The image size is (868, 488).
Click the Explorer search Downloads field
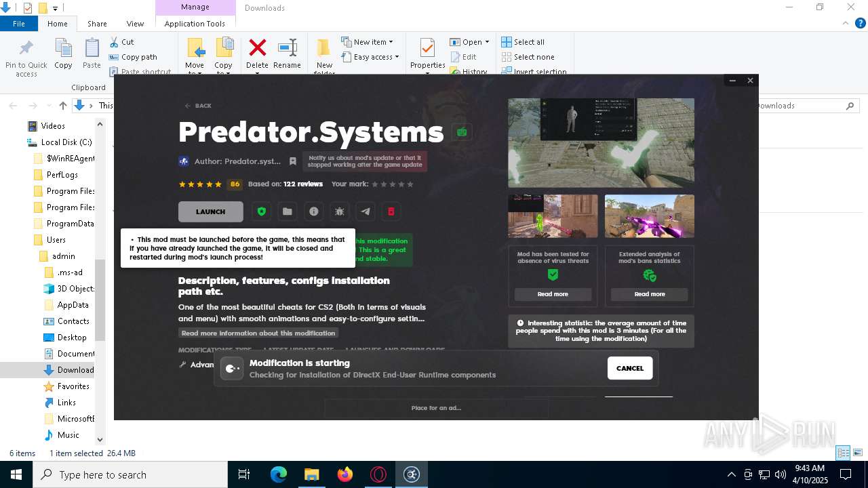(x=805, y=106)
